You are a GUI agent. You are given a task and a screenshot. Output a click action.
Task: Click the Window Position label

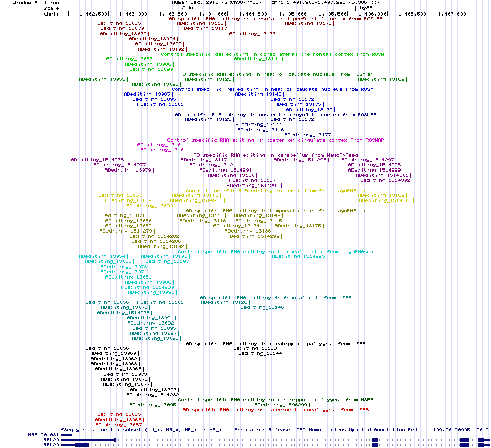pyautogui.click(x=36, y=3)
